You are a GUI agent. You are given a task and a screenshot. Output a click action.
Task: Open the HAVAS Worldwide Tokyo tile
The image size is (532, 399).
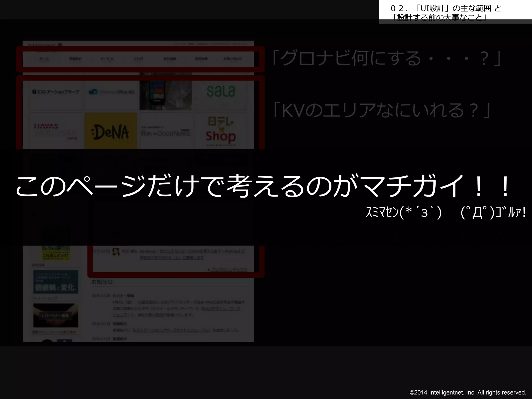[x=56, y=131]
